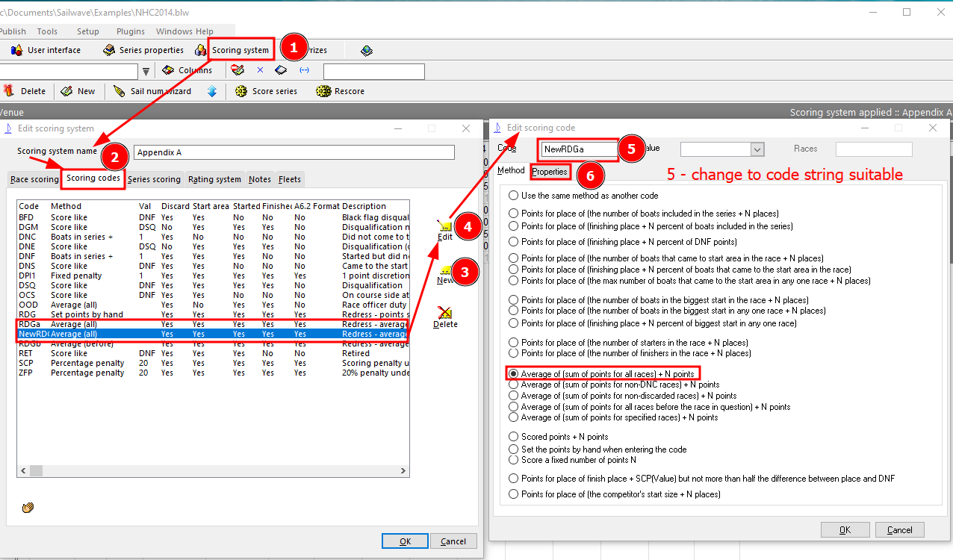
Task: Click the eraser icon in the filter toolbar
Action: point(281,70)
